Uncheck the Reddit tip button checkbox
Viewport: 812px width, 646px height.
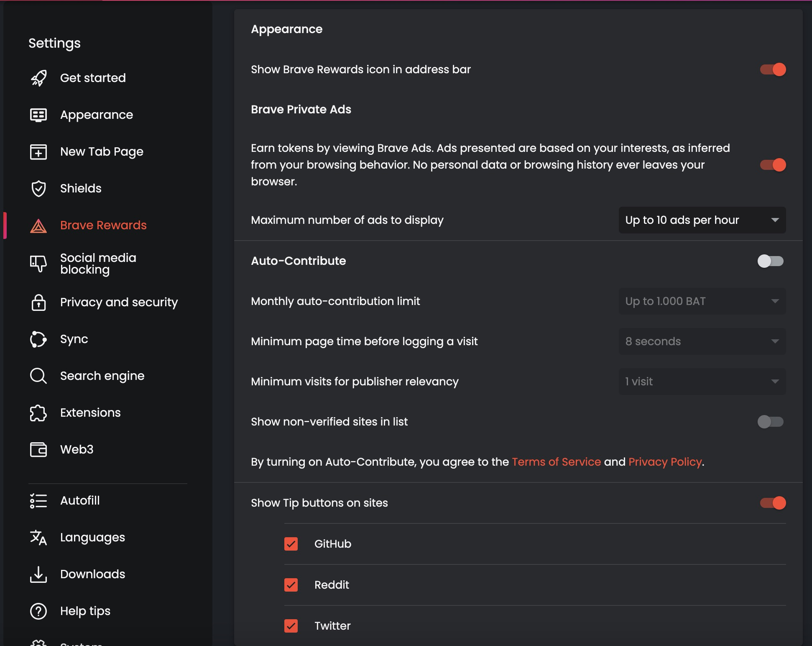(x=291, y=585)
